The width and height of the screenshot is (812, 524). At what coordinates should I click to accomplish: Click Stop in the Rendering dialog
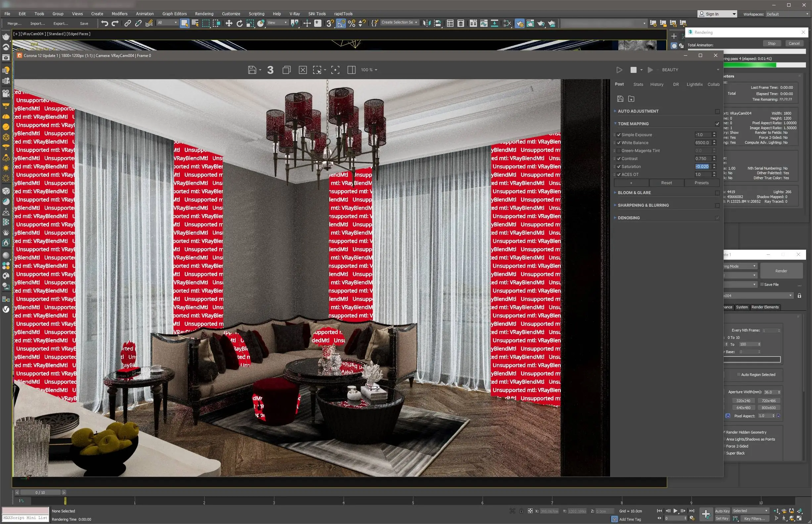tap(772, 43)
